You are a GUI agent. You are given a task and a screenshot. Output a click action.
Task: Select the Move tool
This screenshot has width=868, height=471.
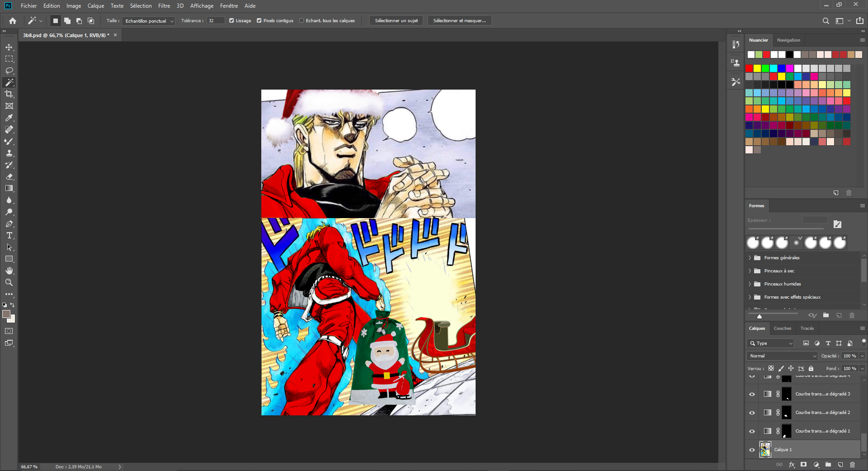[9, 48]
